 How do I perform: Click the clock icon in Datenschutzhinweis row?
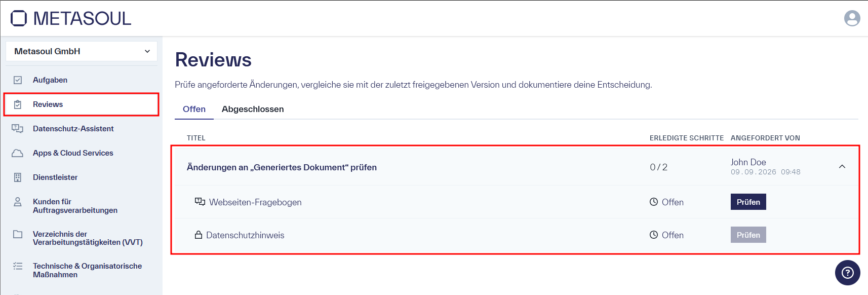(x=654, y=235)
